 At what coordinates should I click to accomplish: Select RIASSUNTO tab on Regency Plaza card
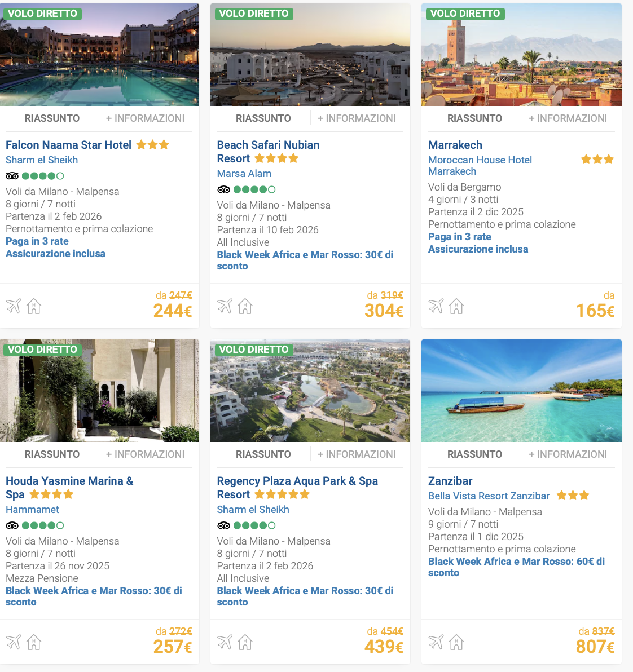263,454
